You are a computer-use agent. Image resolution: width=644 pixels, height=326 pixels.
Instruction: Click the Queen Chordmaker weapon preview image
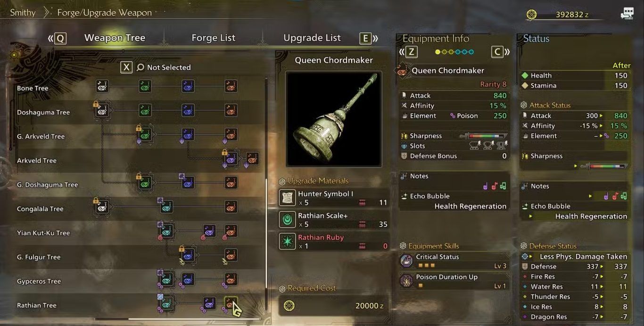click(334, 119)
